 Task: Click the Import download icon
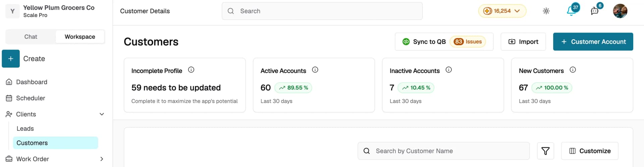tap(512, 41)
